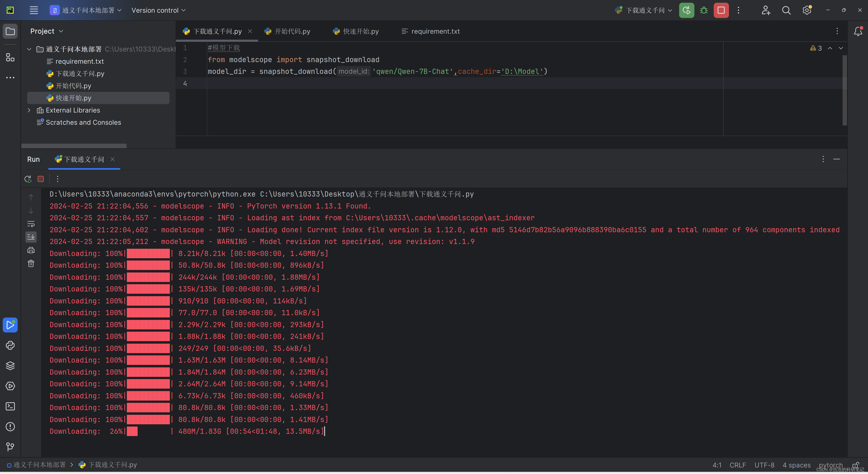Open Search Everywhere magnifier

786,10
